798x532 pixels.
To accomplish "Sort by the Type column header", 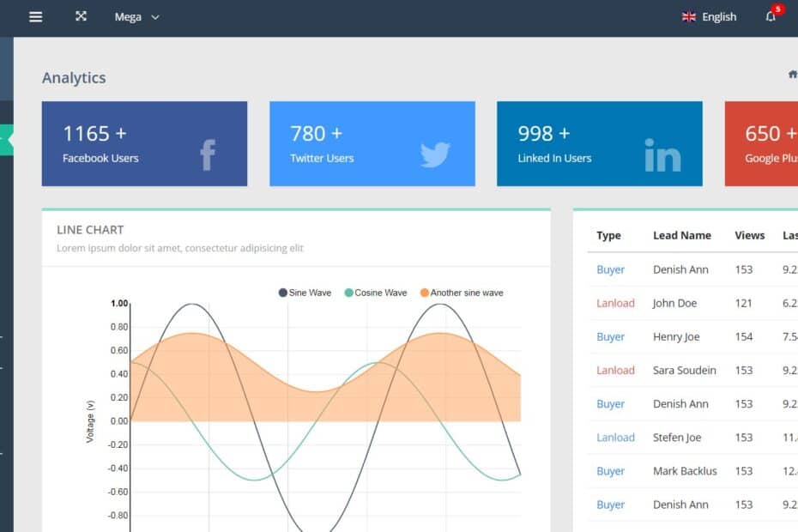I will [x=608, y=235].
